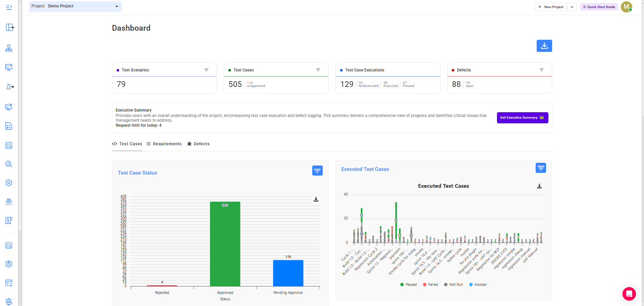
Task: Open the red chat support bubble
Action: [x=629, y=294]
